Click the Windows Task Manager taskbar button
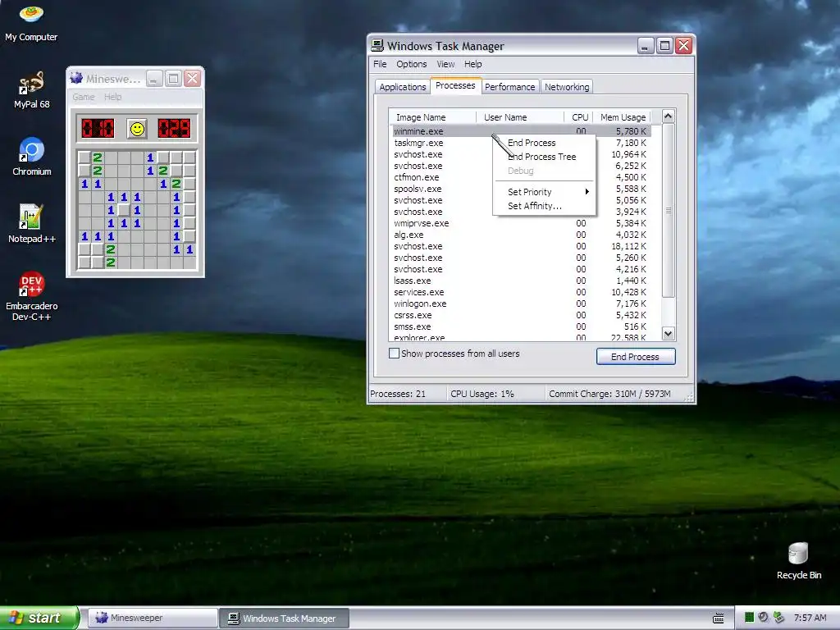This screenshot has height=630, width=840. pos(285,619)
